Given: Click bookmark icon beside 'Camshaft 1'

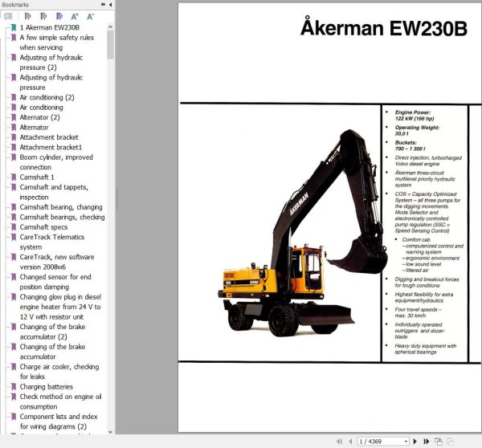Looking at the screenshot, I should coord(14,177).
